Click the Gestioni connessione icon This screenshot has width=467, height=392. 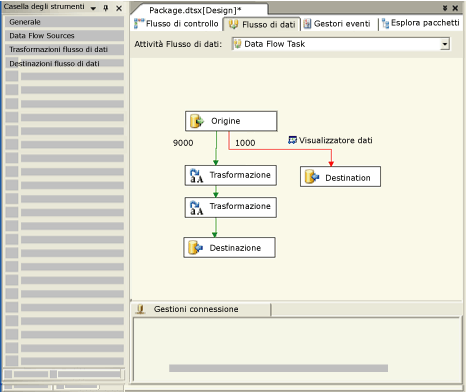click(141, 309)
